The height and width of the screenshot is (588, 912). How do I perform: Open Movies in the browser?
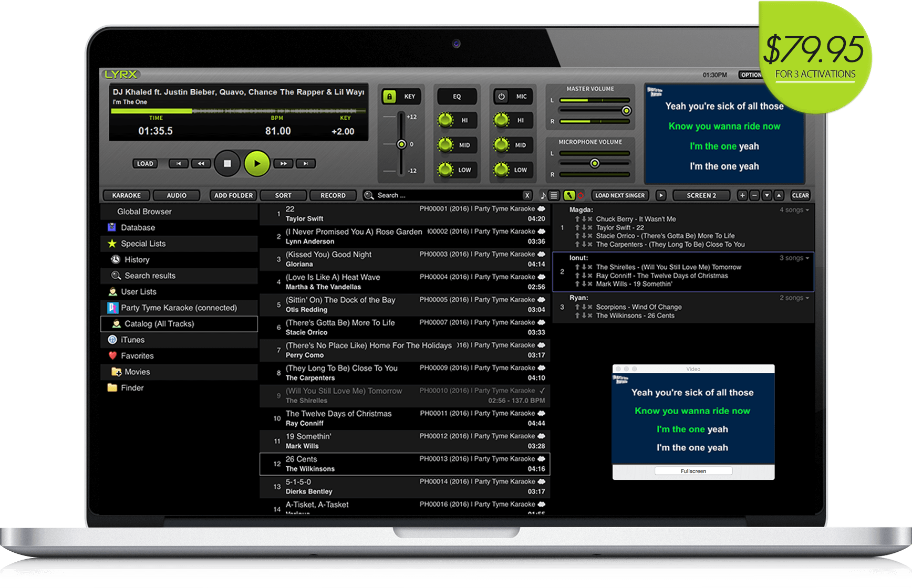179,372
